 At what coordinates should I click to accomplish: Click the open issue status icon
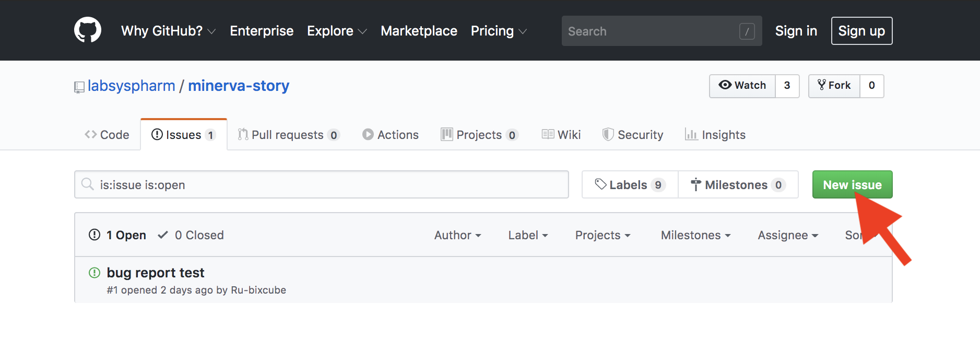pos(95,273)
